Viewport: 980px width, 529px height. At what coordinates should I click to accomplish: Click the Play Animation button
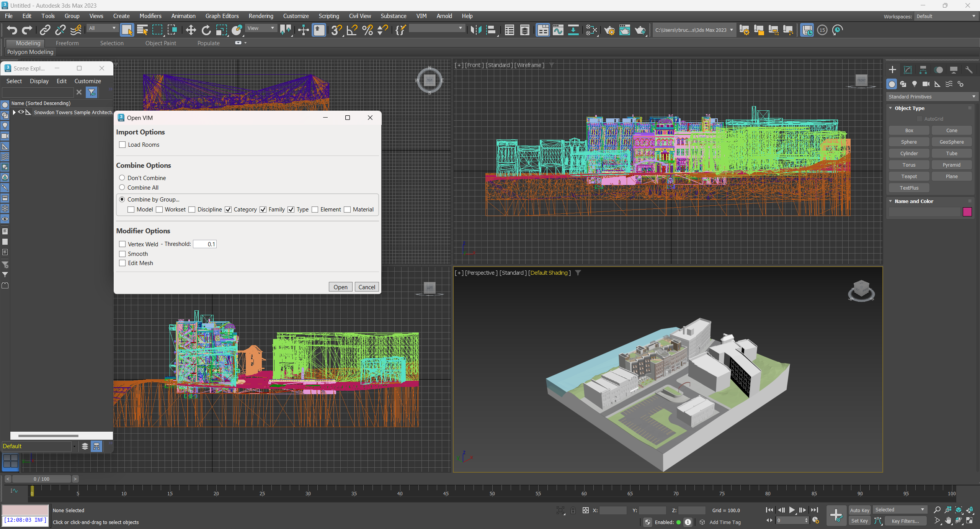point(792,510)
